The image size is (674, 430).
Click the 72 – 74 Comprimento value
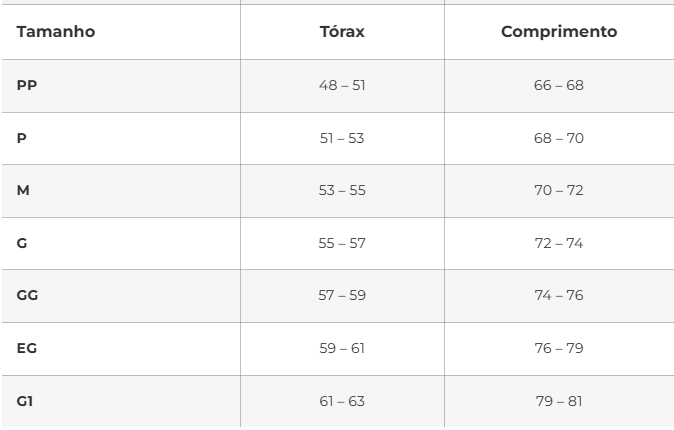pos(558,243)
